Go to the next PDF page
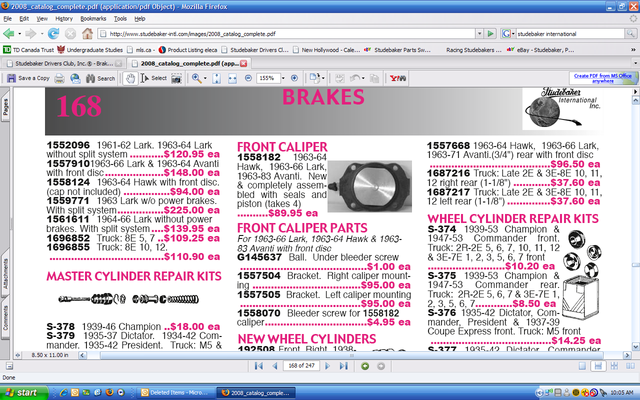This screenshot has height=400, width=640. [327, 366]
